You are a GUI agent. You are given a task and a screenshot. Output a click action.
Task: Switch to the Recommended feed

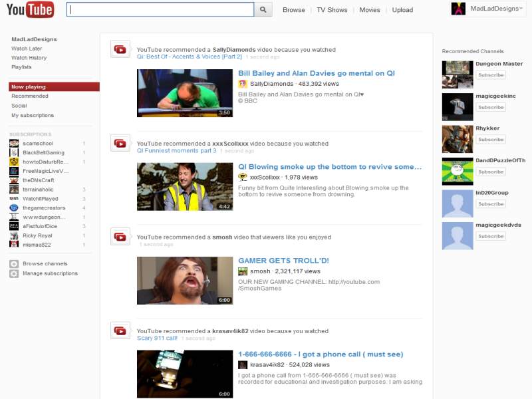pyautogui.click(x=30, y=96)
